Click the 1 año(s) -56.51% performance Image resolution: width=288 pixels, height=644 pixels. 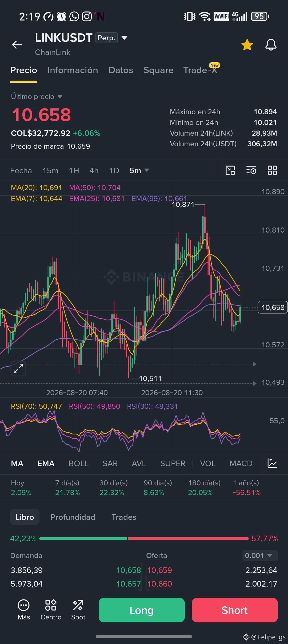pyautogui.click(x=246, y=488)
